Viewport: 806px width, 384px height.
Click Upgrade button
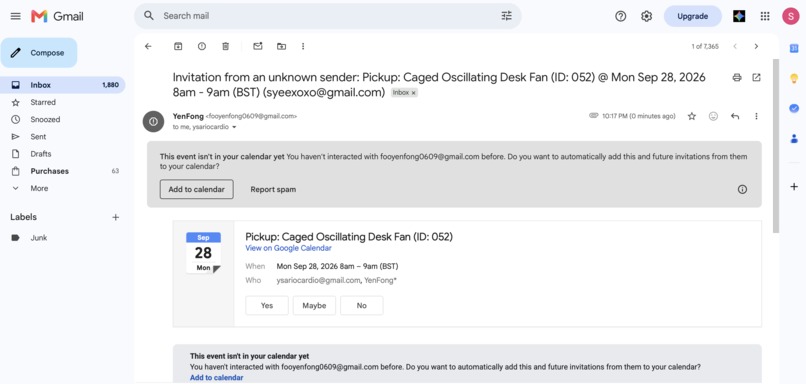coord(692,16)
